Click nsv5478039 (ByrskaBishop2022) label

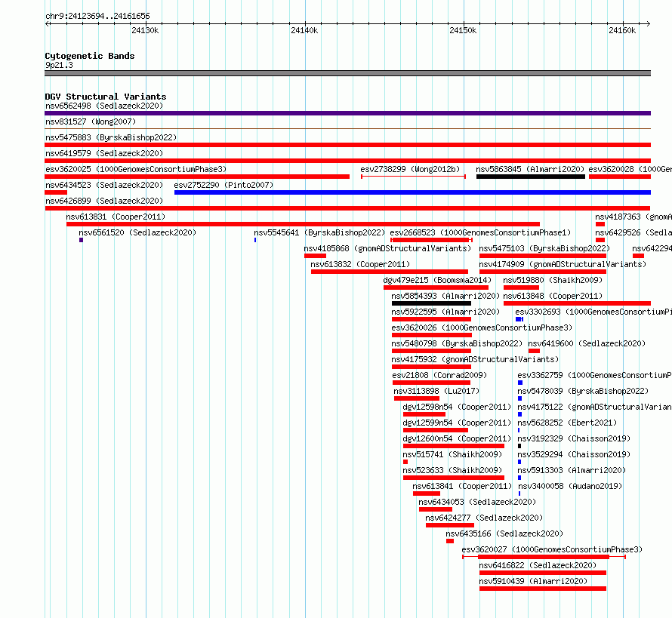pyautogui.click(x=583, y=391)
